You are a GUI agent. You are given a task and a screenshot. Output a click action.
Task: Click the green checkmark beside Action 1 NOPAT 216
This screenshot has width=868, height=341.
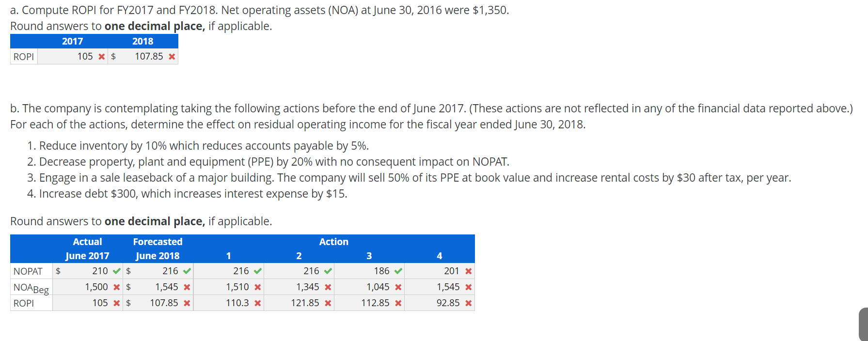pyautogui.click(x=257, y=271)
